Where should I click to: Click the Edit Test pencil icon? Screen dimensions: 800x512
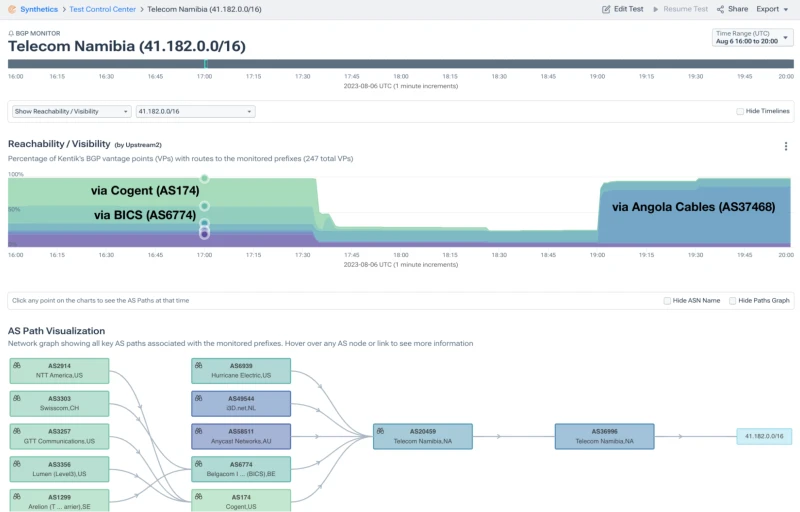click(x=606, y=9)
